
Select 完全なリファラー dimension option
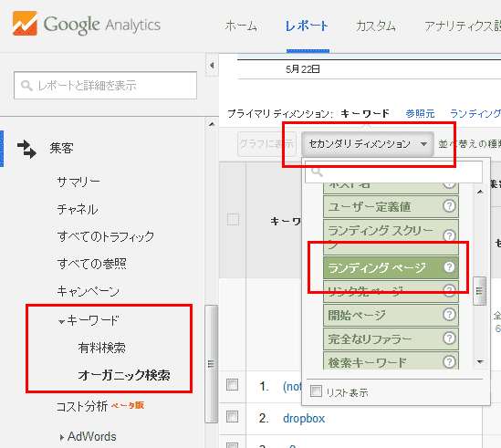tap(391, 339)
